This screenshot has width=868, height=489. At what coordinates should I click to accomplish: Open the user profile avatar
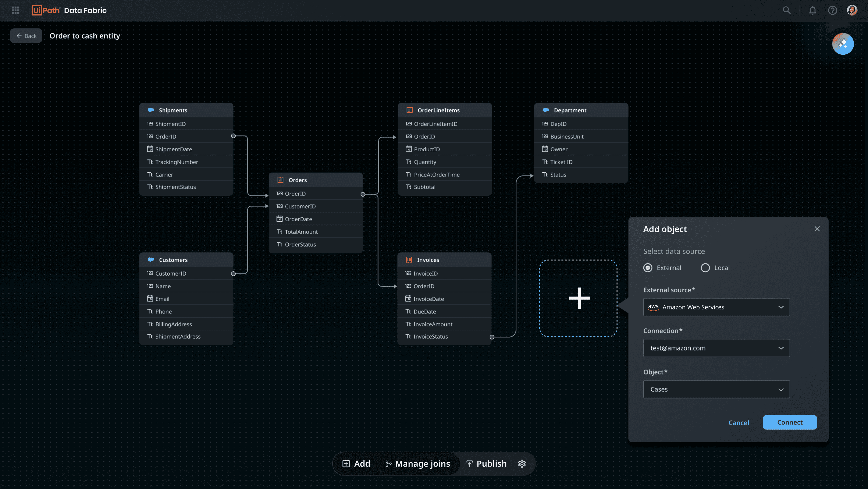852,10
